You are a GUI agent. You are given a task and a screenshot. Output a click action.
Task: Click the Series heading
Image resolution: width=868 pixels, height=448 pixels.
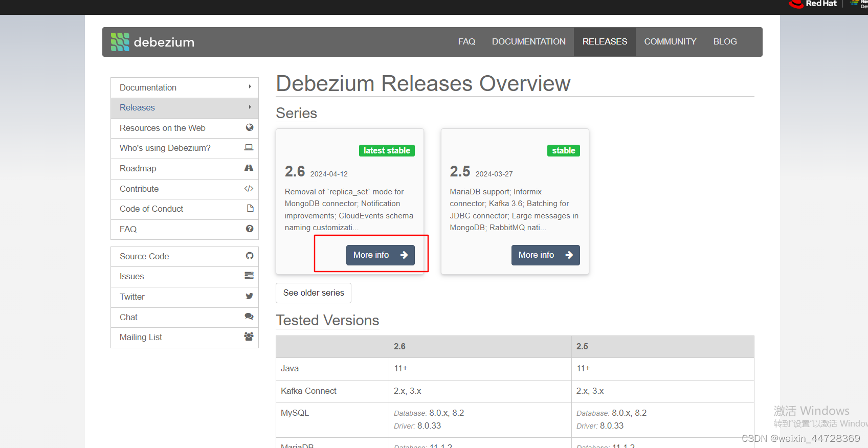click(x=297, y=113)
